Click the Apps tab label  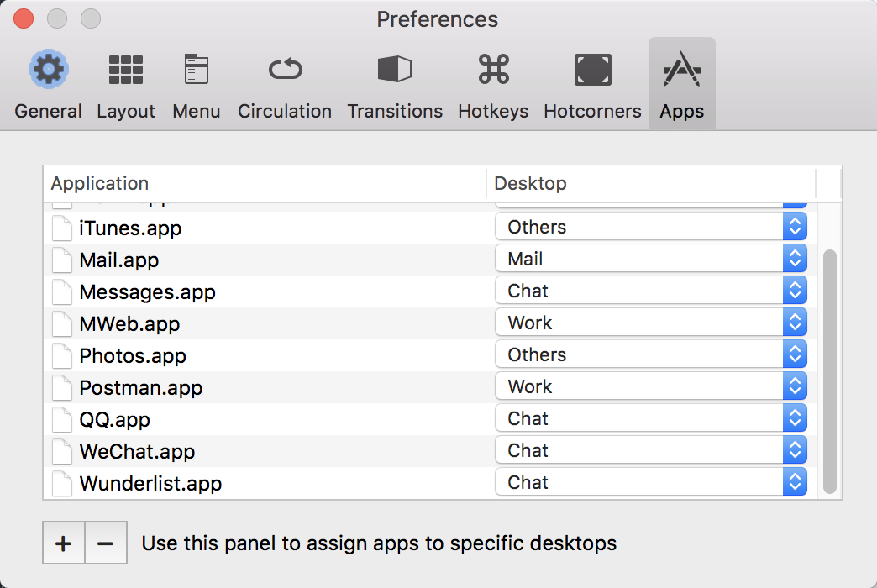pos(681,112)
